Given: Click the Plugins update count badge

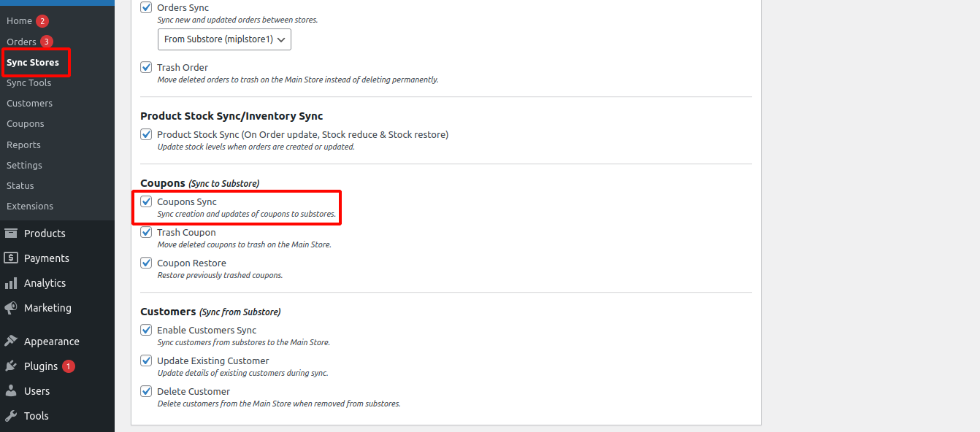Looking at the screenshot, I should coord(69,366).
